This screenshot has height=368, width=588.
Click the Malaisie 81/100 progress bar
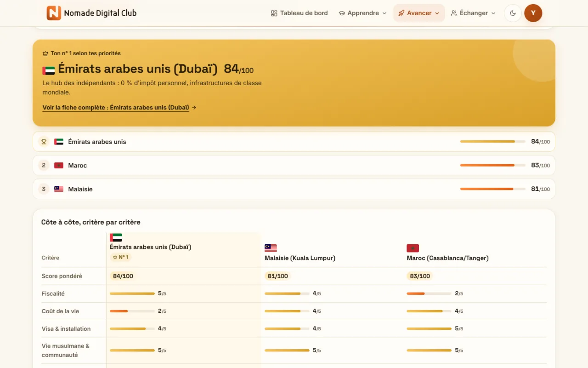492,189
